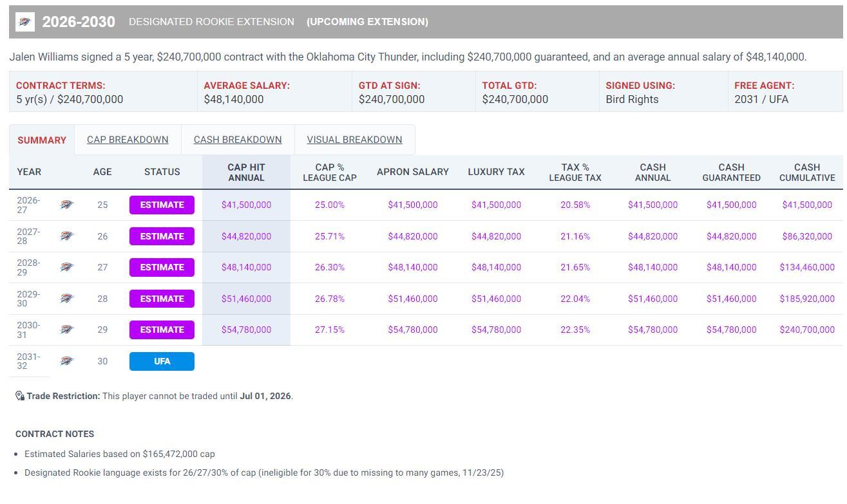The width and height of the screenshot is (847, 504).
Task: Click the Thunder team icon in the 2029-30 row
Action: [x=67, y=299]
